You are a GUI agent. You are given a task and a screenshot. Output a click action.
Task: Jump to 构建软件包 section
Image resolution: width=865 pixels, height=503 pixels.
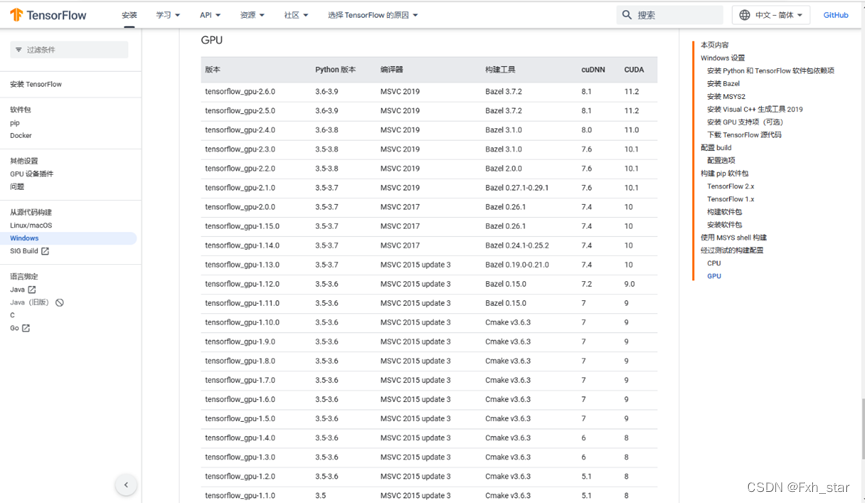tap(724, 212)
